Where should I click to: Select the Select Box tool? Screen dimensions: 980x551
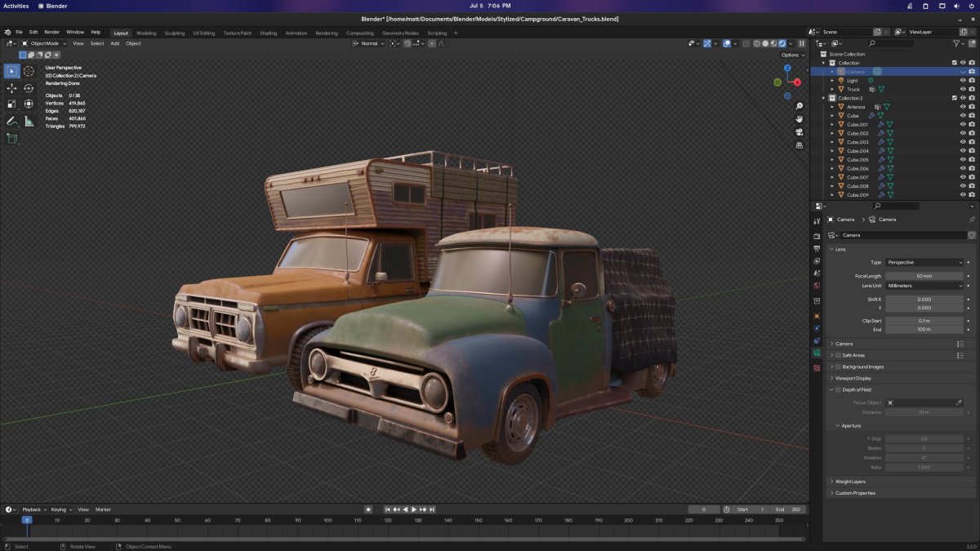11,71
